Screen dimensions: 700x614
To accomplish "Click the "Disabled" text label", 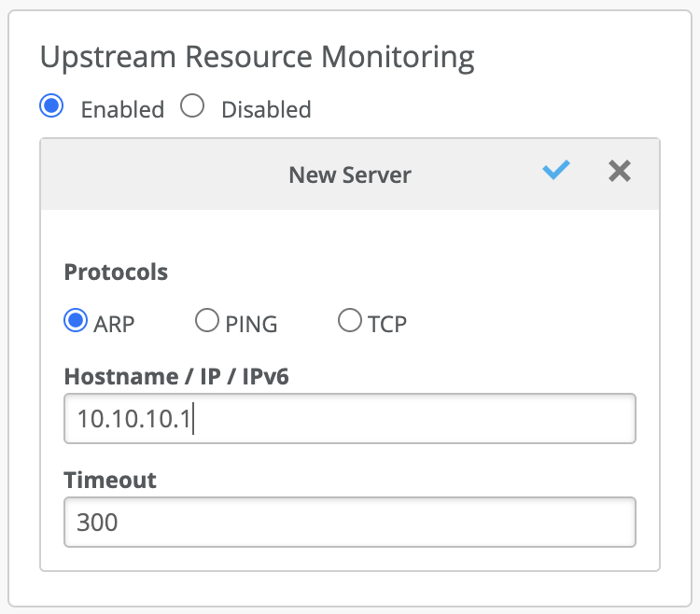I will click(266, 109).
